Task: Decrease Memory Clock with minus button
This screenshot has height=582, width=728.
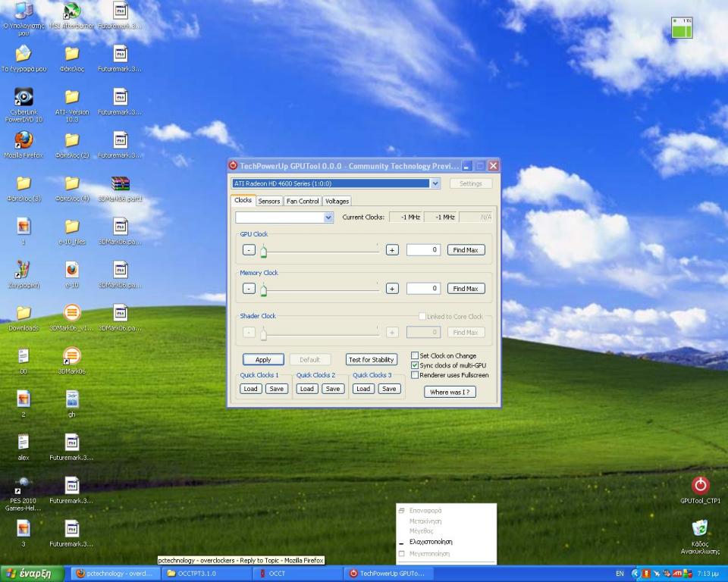Action: pos(249,288)
